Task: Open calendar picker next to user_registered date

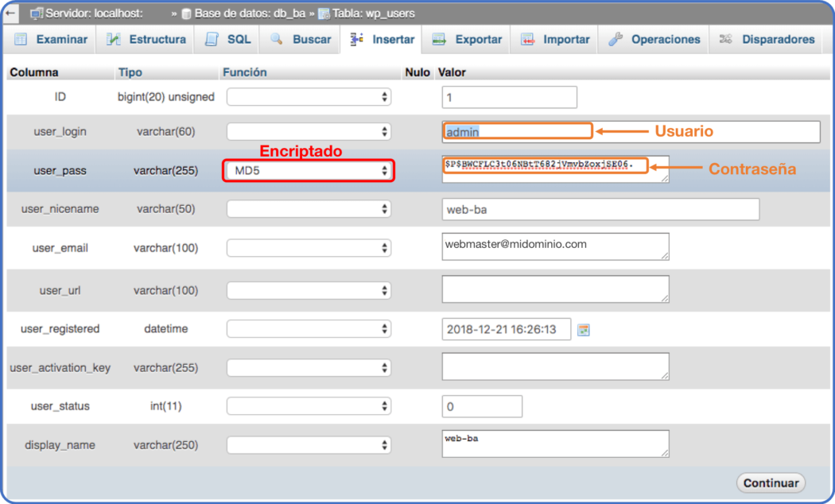Action: [584, 330]
